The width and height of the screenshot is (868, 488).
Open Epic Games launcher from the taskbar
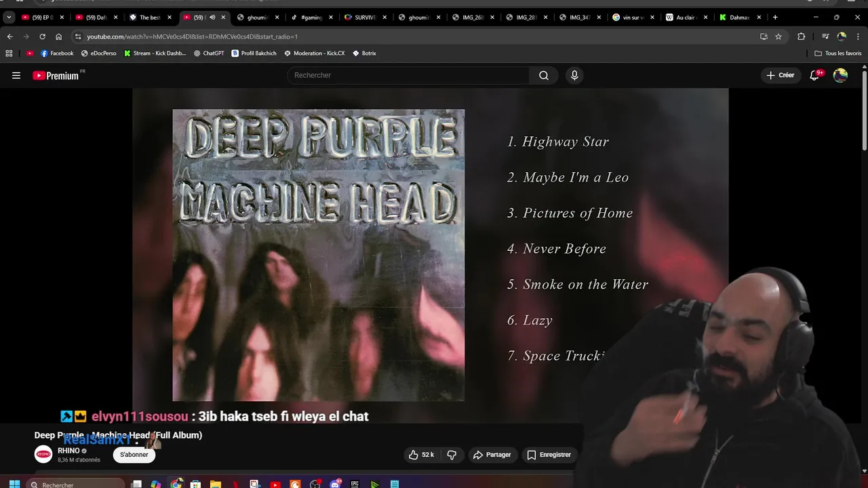click(x=355, y=484)
